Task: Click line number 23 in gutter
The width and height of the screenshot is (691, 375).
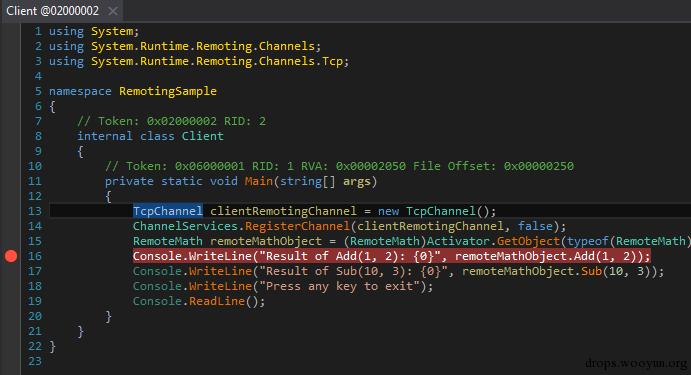Action: 35,361
